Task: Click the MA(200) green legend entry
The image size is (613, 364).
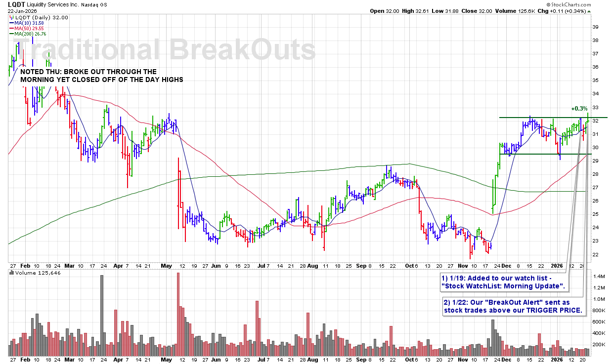Action: point(27,34)
